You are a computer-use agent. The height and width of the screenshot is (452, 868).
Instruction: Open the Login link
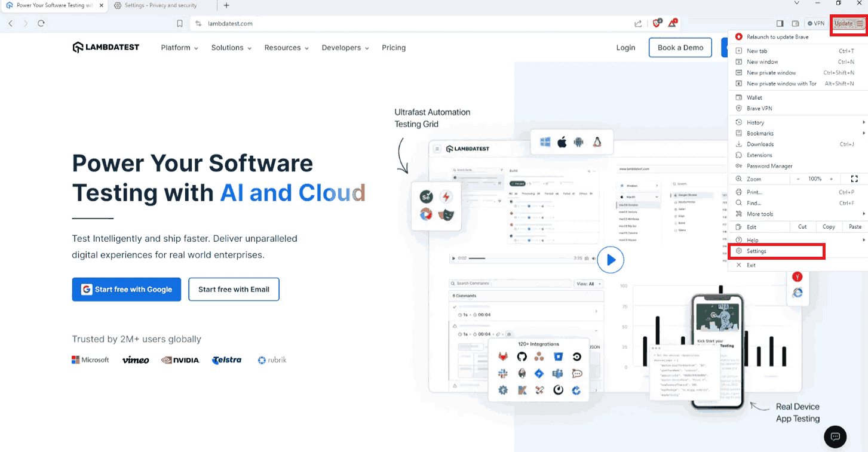pyautogui.click(x=625, y=47)
